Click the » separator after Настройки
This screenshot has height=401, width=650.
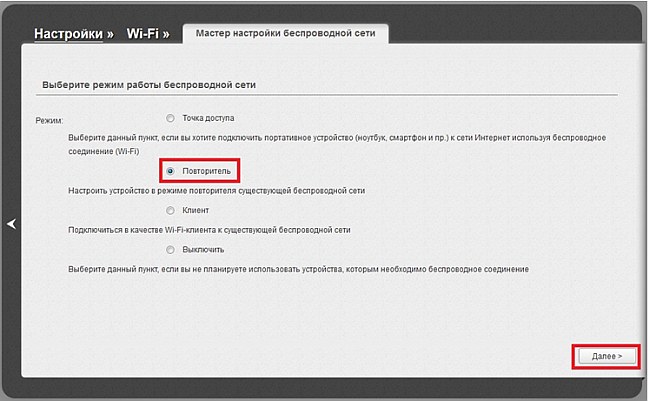pyautogui.click(x=111, y=33)
